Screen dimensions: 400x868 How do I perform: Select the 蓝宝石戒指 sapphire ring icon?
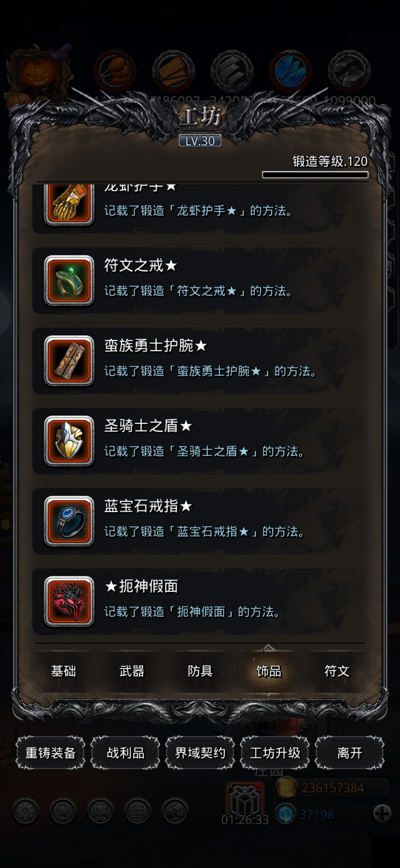(69, 521)
